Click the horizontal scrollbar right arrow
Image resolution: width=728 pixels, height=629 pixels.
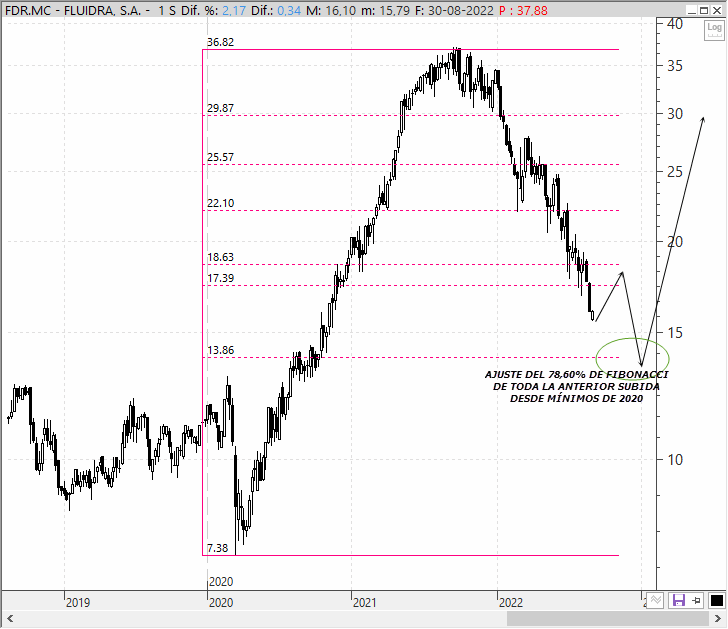pos(718,618)
